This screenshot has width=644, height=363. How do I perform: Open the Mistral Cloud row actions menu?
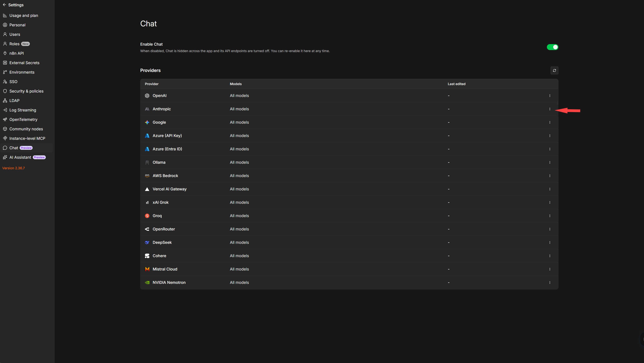549,269
